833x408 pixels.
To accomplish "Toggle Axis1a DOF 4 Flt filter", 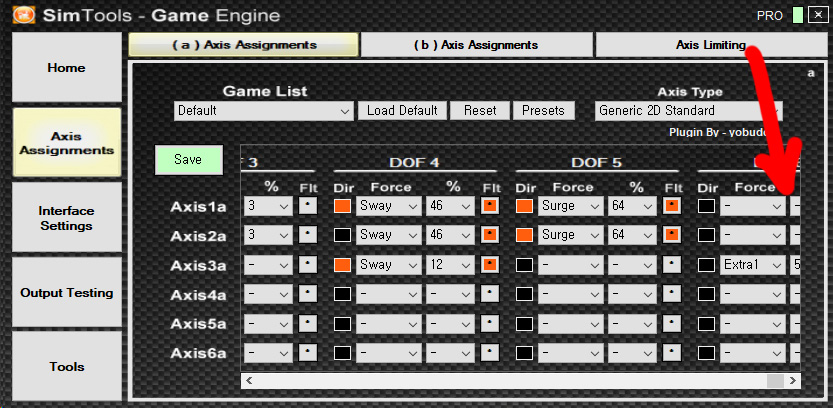I will pos(490,206).
